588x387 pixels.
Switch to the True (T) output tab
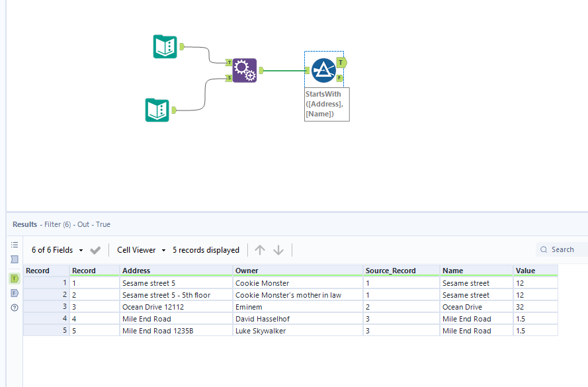tap(14, 279)
